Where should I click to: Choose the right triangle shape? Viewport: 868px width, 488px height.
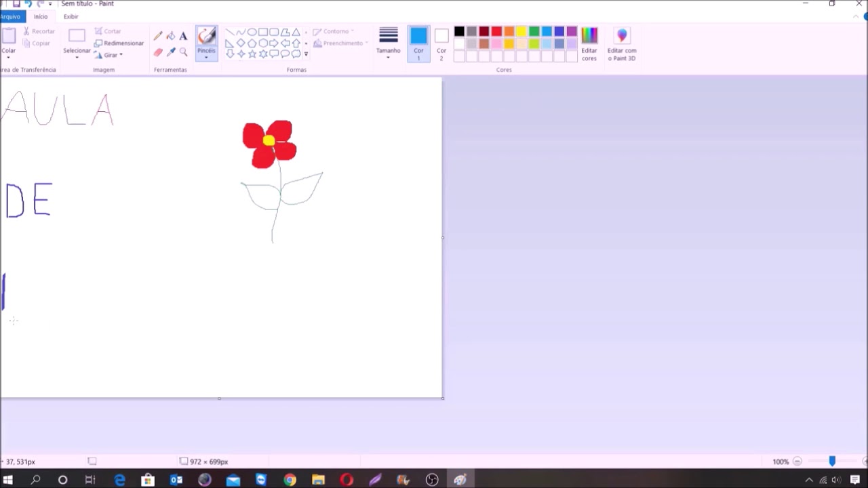pos(230,43)
